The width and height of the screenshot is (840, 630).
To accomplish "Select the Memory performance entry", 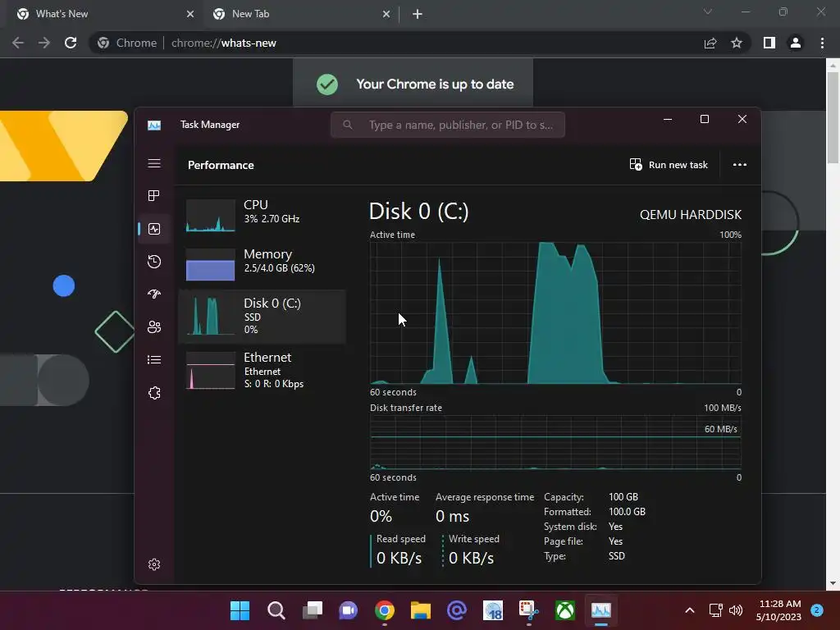I will 262,263.
